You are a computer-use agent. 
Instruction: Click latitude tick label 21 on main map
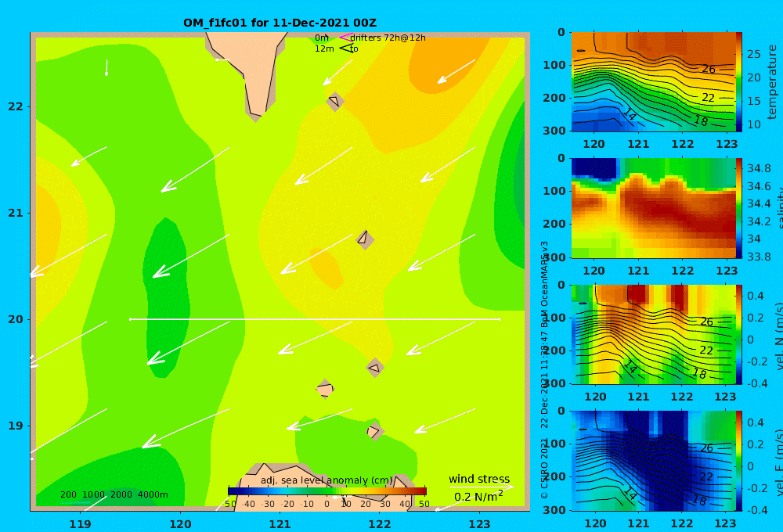point(16,213)
